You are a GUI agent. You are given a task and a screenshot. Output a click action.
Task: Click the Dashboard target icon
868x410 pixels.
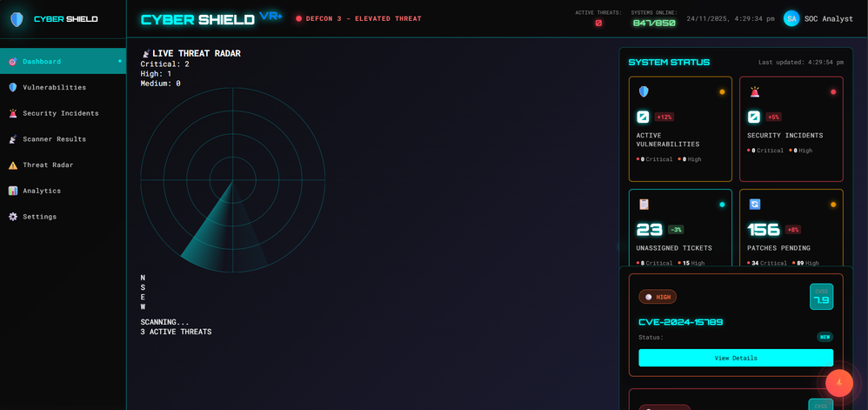13,62
